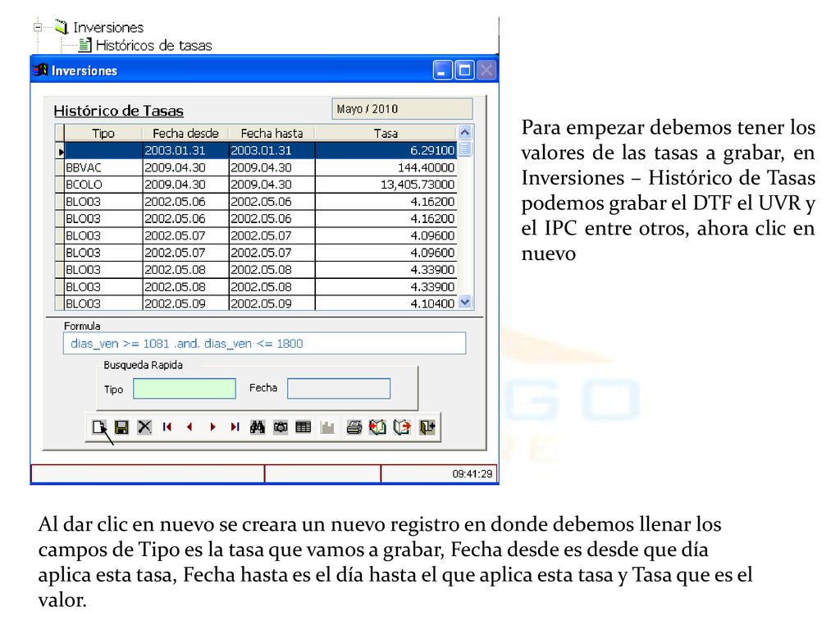Click the 4.10400 rate cell
The image size is (840, 630).
[386, 304]
